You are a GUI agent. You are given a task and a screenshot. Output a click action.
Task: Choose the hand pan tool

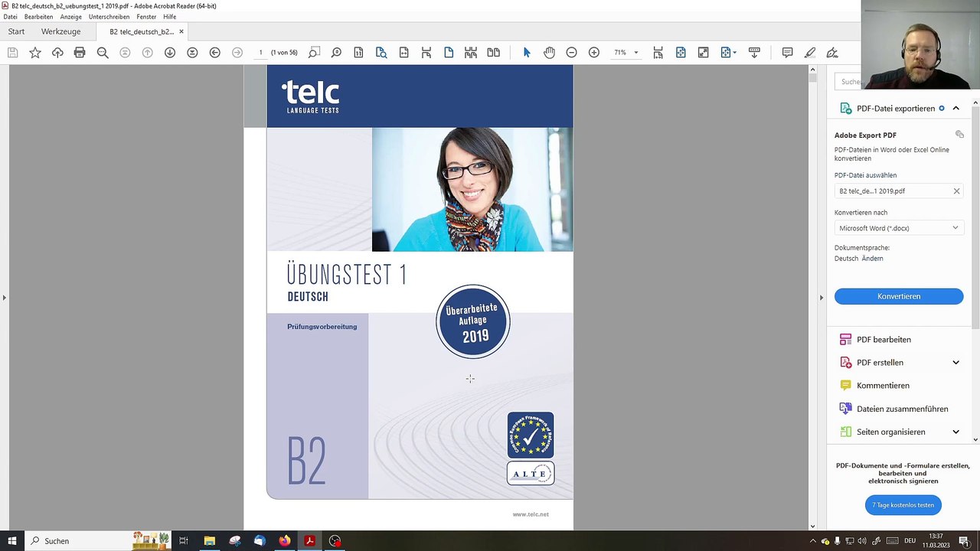[549, 52]
